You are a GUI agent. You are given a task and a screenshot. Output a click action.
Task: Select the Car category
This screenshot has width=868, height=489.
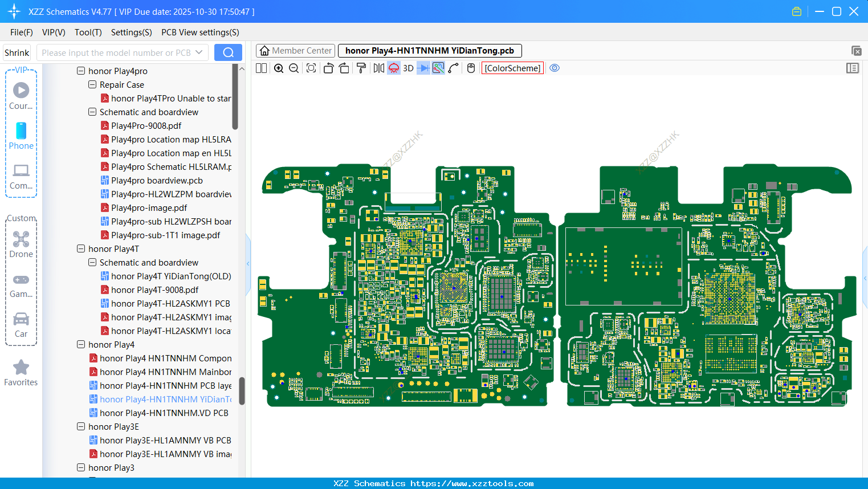(x=21, y=324)
